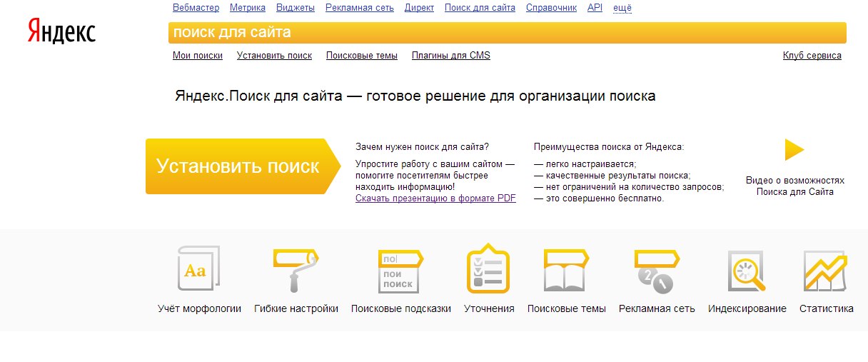Go to Поисковые темы submenu link

tap(362, 56)
